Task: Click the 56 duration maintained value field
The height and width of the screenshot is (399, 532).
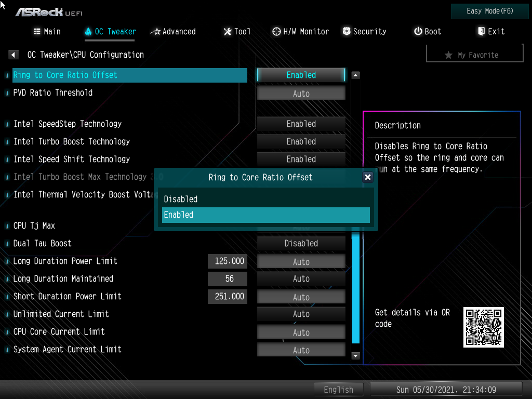Action: 228,278
